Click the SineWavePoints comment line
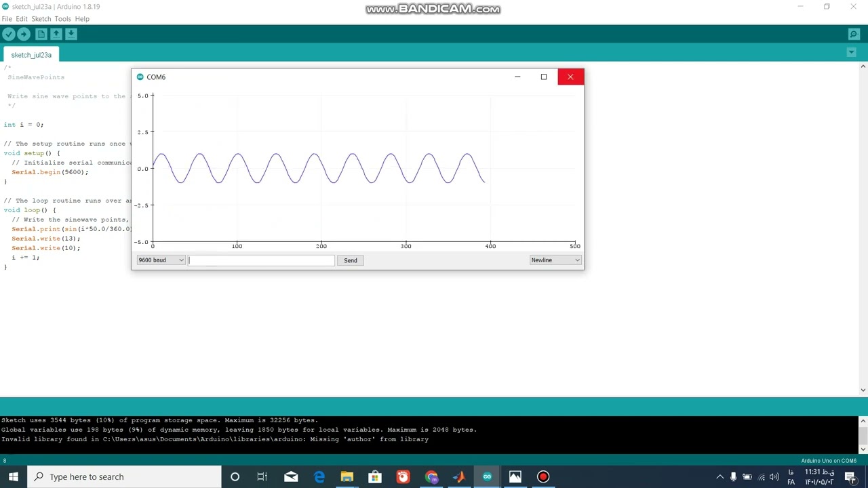 36,77
